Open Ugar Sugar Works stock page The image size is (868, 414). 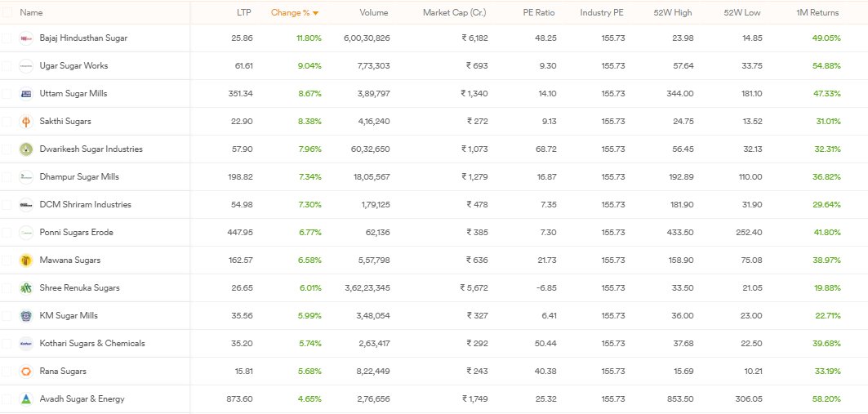click(x=73, y=66)
